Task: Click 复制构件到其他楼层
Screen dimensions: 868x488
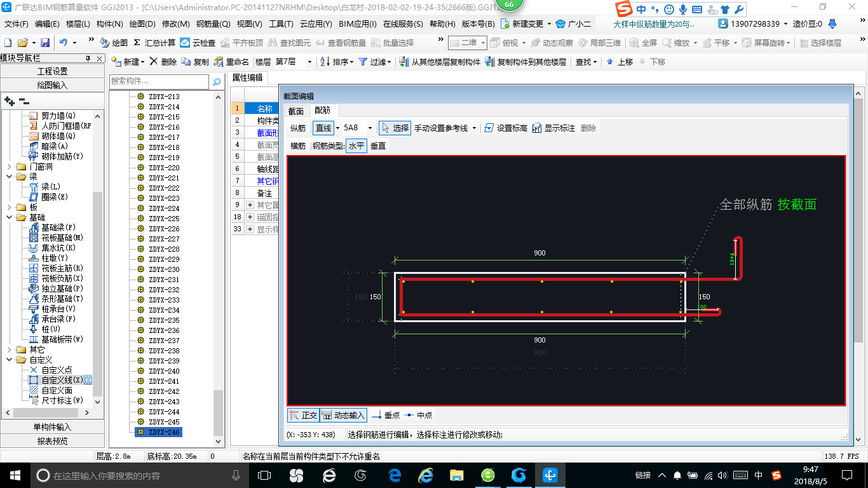Action: pyautogui.click(x=526, y=62)
